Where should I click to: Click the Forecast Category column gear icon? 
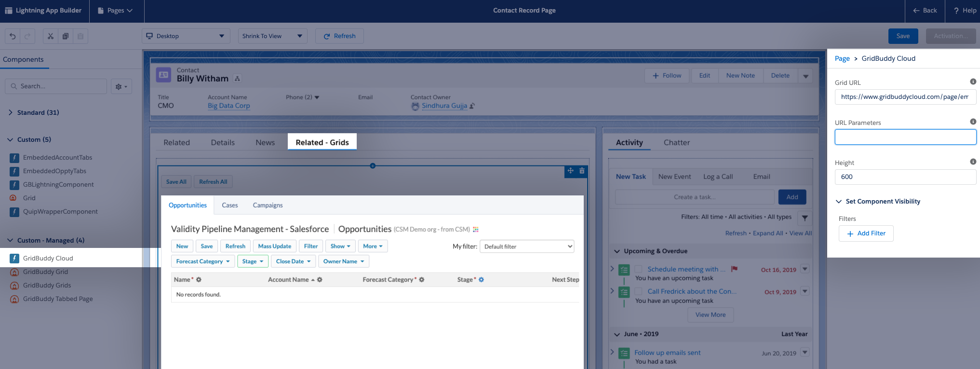[422, 280]
